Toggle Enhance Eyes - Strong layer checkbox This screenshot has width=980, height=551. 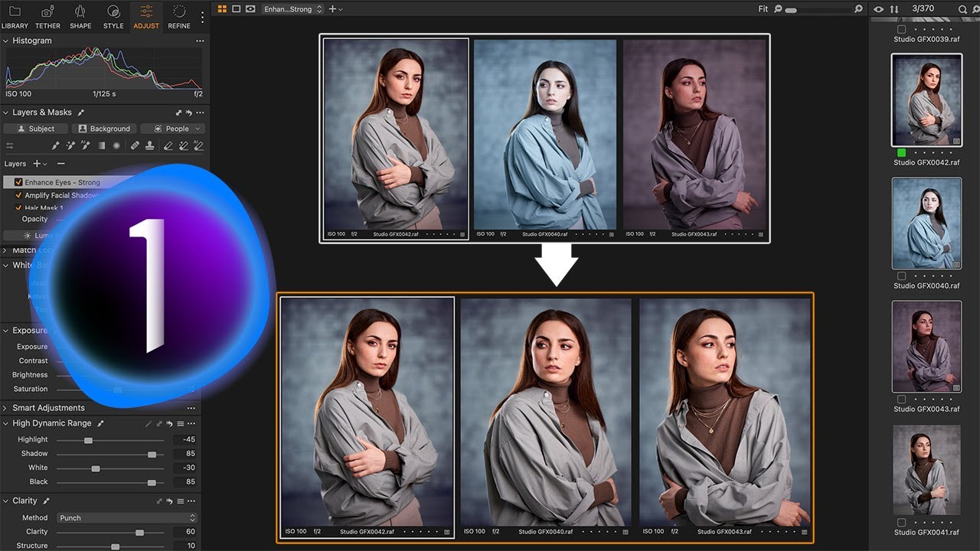click(18, 183)
